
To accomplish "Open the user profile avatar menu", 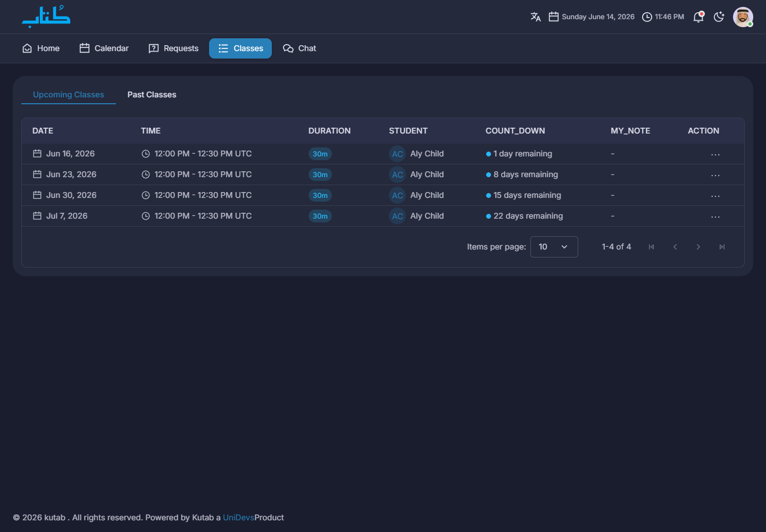I will [x=743, y=17].
